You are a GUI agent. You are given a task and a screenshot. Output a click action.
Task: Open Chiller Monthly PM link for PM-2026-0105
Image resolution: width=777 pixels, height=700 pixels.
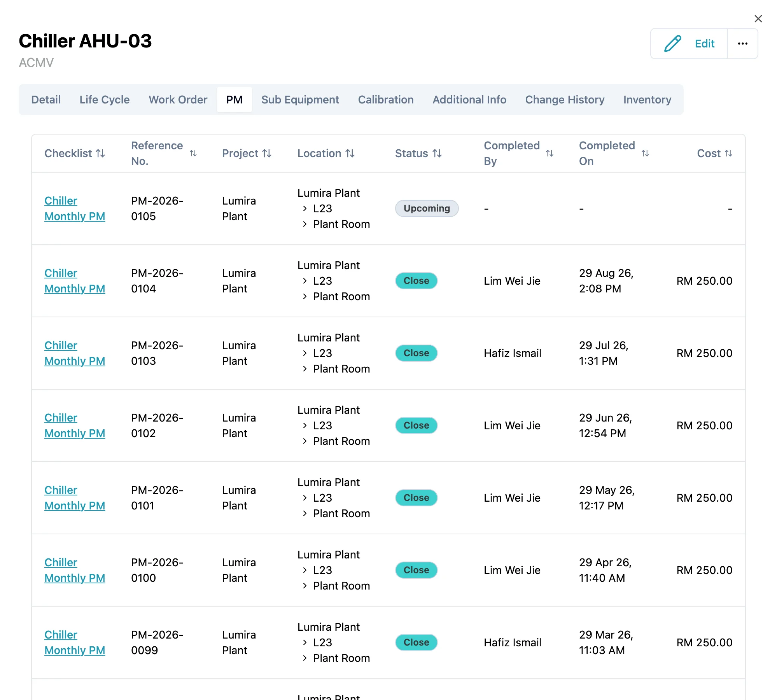coord(75,208)
